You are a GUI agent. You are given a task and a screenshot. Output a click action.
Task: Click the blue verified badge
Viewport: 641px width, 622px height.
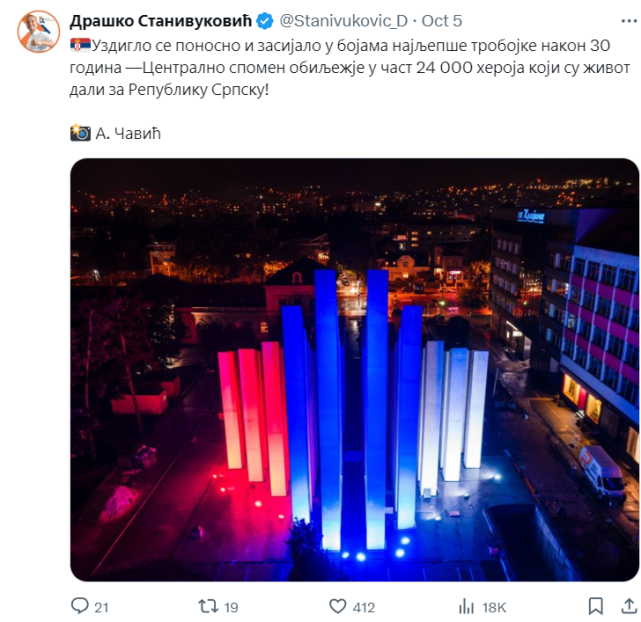pyautogui.click(x=265, y=21)
